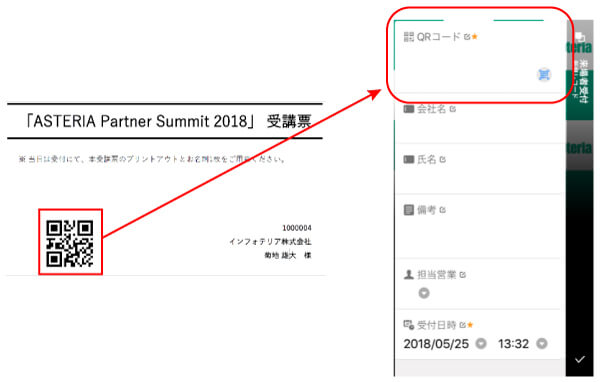This screenshot has width=600, height=382.
Task: Click inside the 会社名 input field
Action: click(x=478, y=129)
